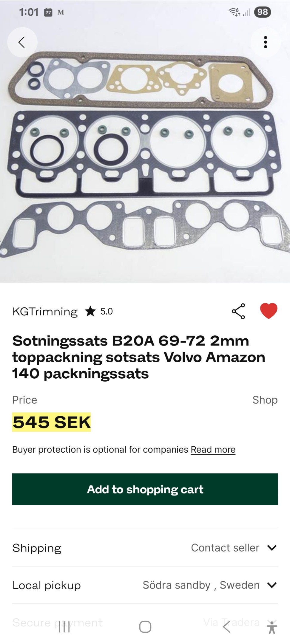
Task: Follow the Read more link
Action: [213, 449]
